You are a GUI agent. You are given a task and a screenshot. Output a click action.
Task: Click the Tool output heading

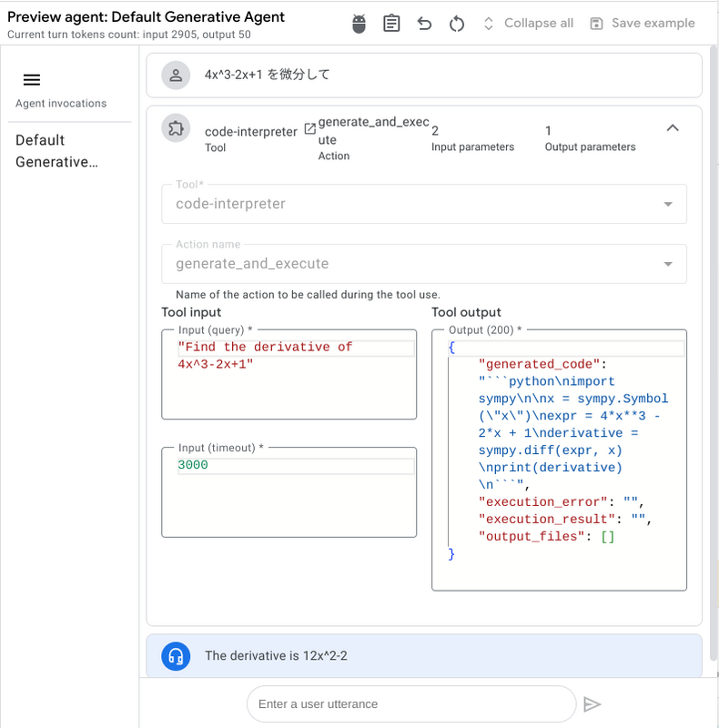[x=466, y=312]
